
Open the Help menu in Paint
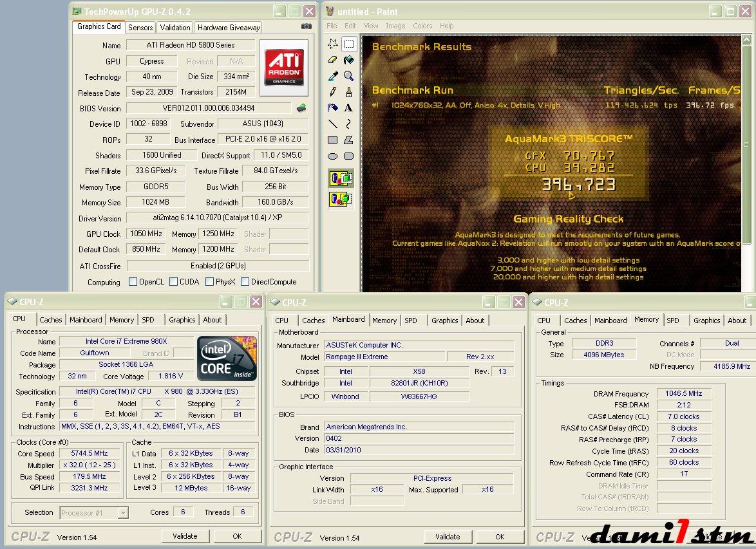(446, 26)
